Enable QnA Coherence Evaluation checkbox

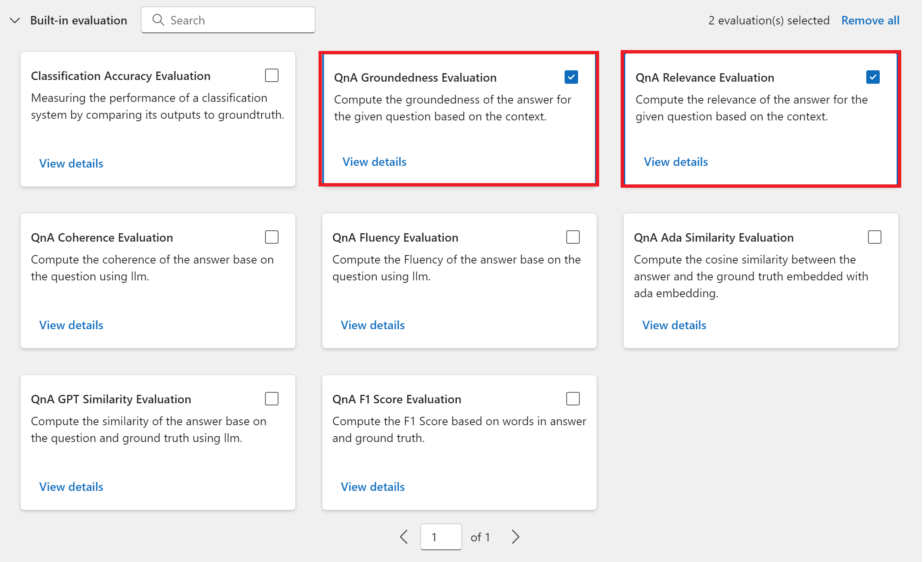click(x=272, y=237)
